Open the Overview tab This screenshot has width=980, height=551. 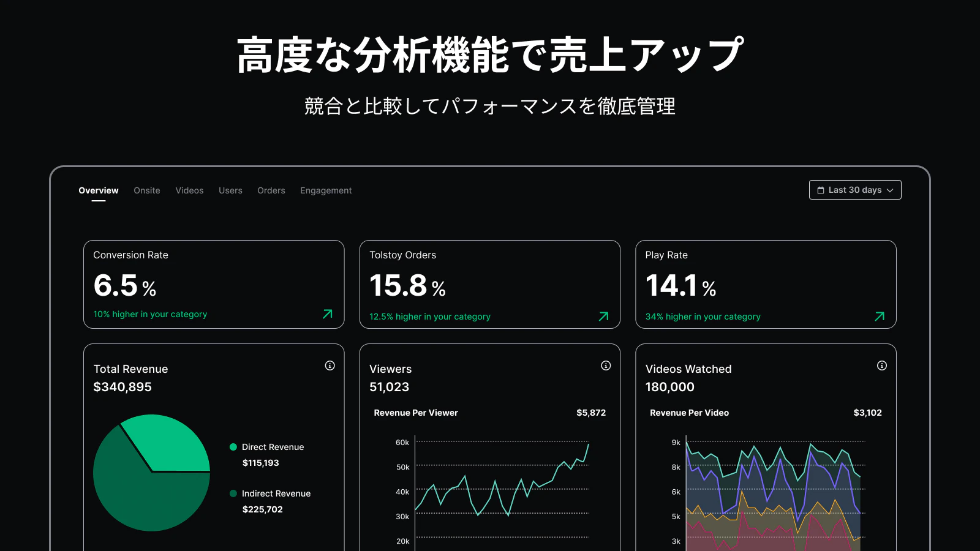99,190
